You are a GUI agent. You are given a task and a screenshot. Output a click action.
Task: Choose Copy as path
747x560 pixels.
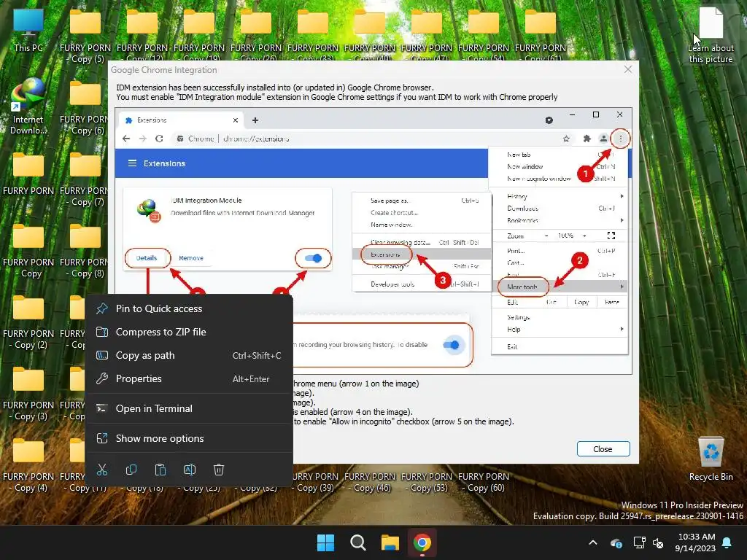(x=189, y=355)
